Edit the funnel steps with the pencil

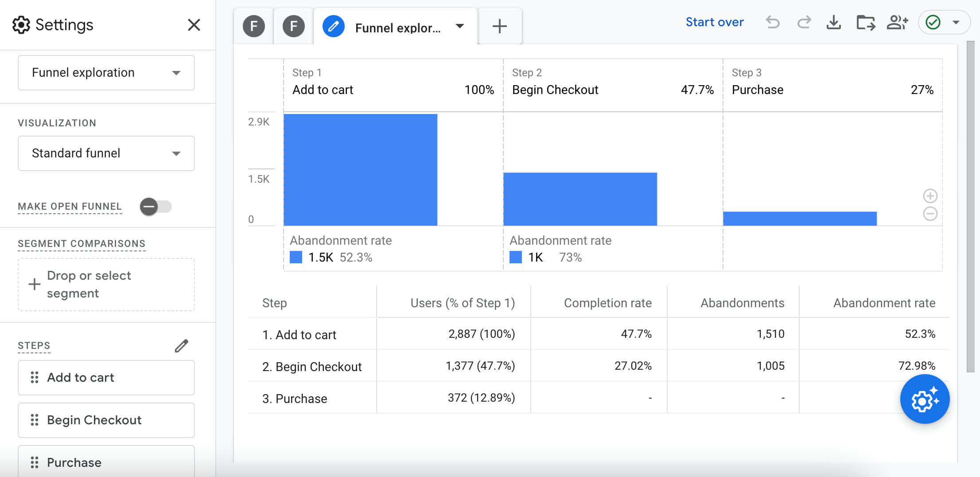(182, 345)
